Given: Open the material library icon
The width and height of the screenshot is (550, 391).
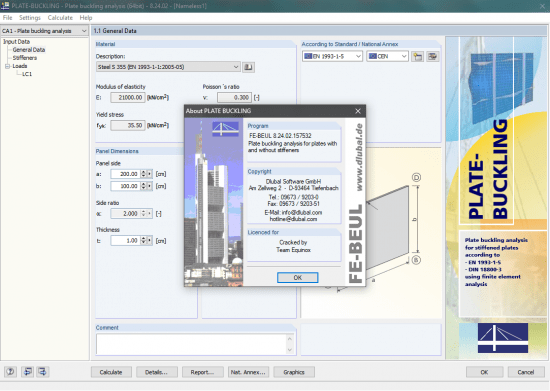Looking at the screenshot, I should [x=248, y=67].
